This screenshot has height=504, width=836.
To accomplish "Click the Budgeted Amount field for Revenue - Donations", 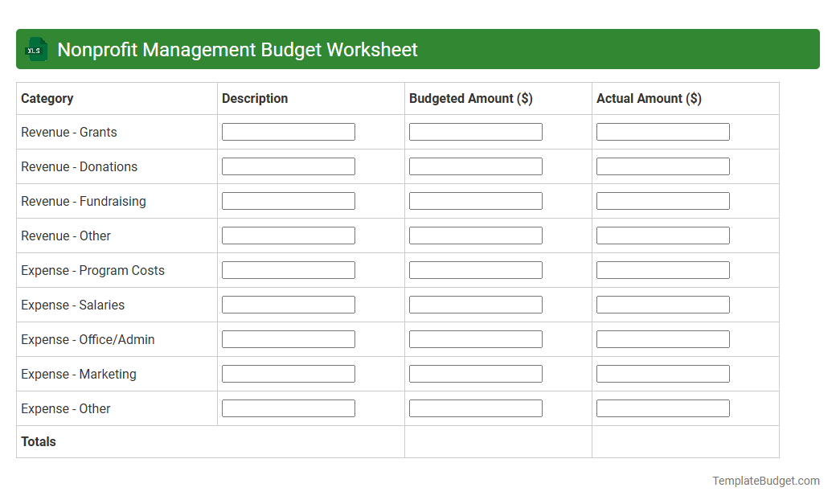I will click(475, 166).
